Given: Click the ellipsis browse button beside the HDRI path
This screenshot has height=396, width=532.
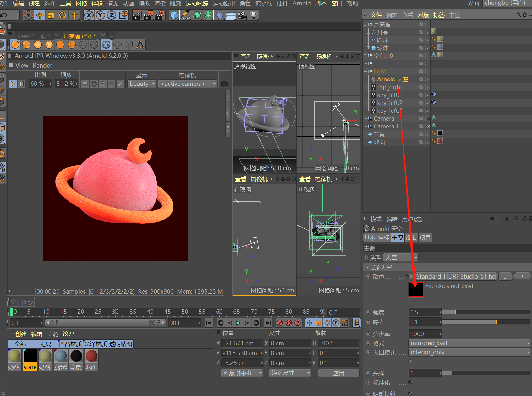Looking at the screenshot, I should point(506,276).
